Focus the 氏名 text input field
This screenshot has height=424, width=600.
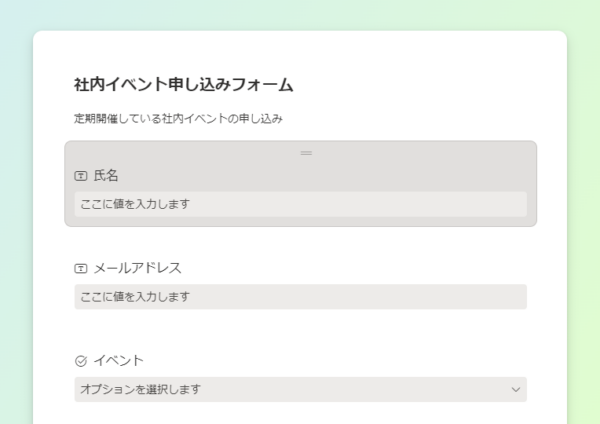pyautogui.click(x=300, y=204)
